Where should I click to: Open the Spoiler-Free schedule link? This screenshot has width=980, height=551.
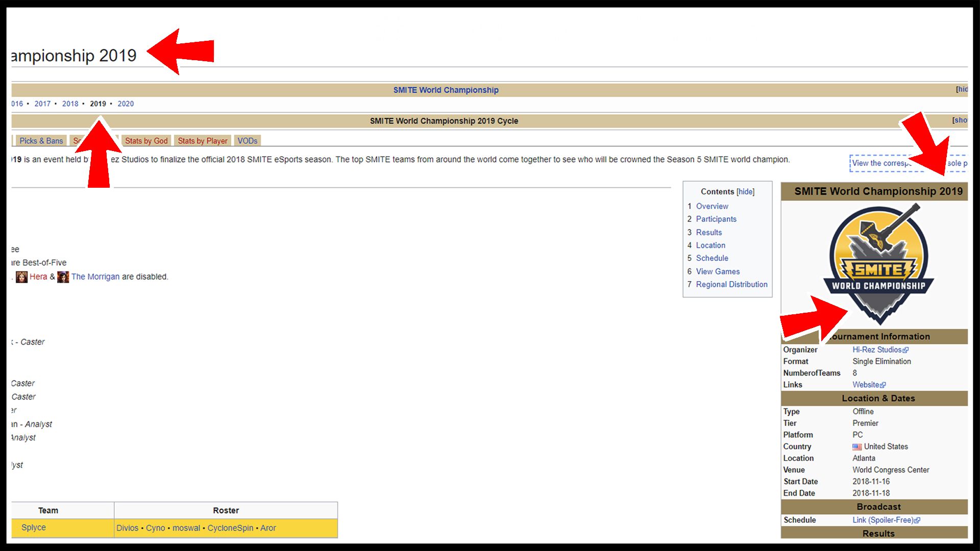[x=883, y=520]
